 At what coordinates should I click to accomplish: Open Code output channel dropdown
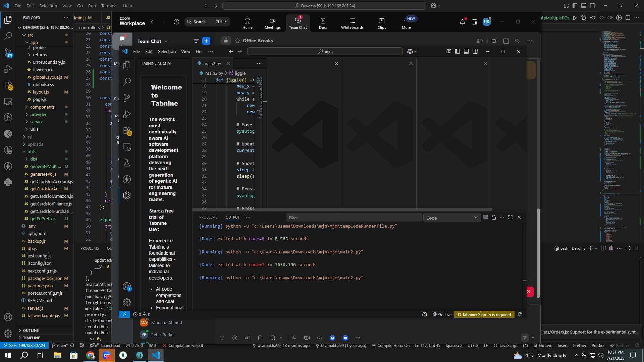452,218
